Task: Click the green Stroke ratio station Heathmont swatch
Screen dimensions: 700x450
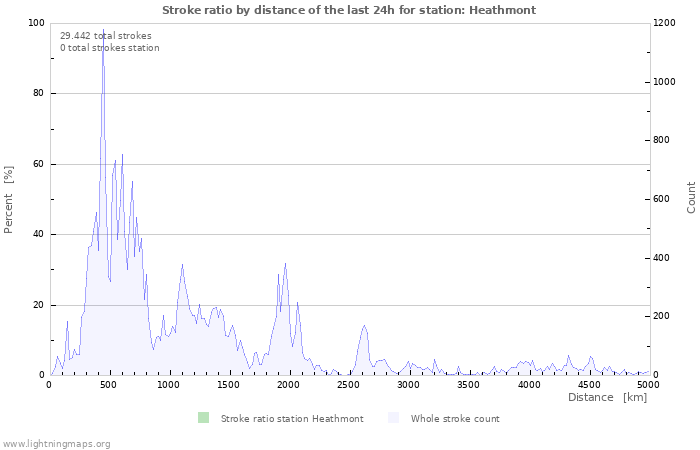Action: [x=204, y=418]
